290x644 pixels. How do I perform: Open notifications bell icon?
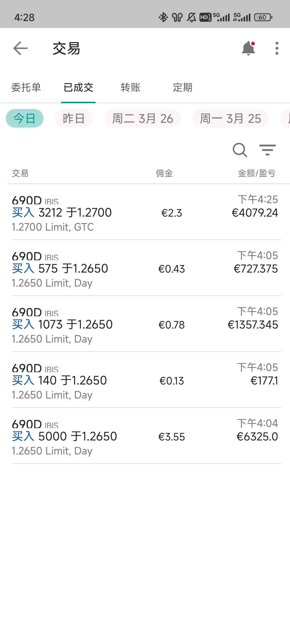(x=248, y=48)
